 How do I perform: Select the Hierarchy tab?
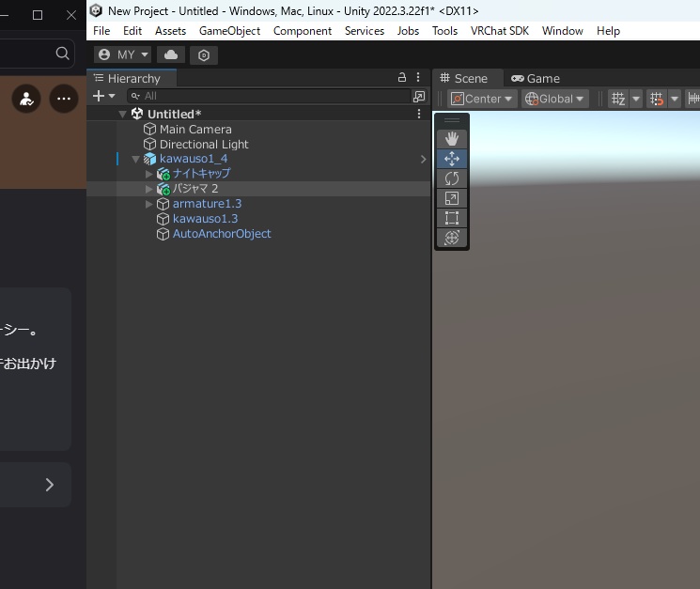coord(132,78)
